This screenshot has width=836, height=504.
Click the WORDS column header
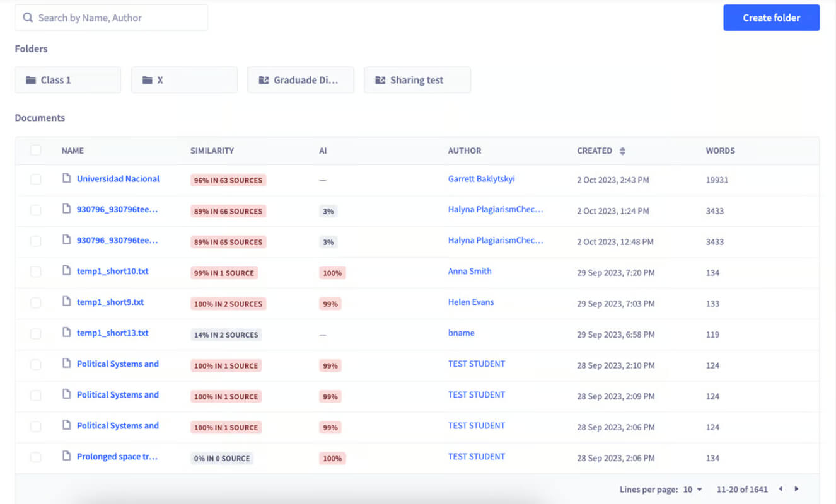720,151
